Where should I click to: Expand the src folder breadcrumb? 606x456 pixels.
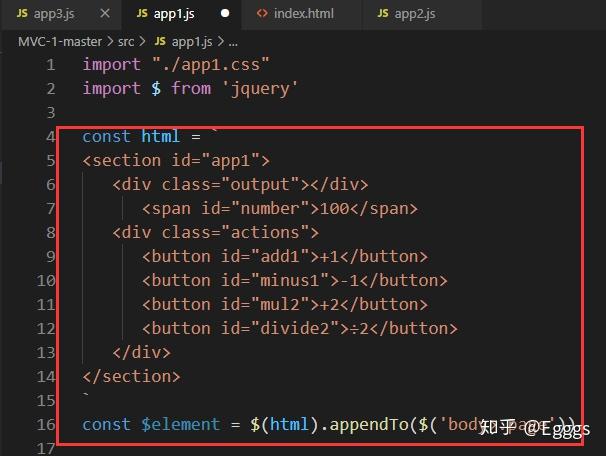tap(126, 41)
